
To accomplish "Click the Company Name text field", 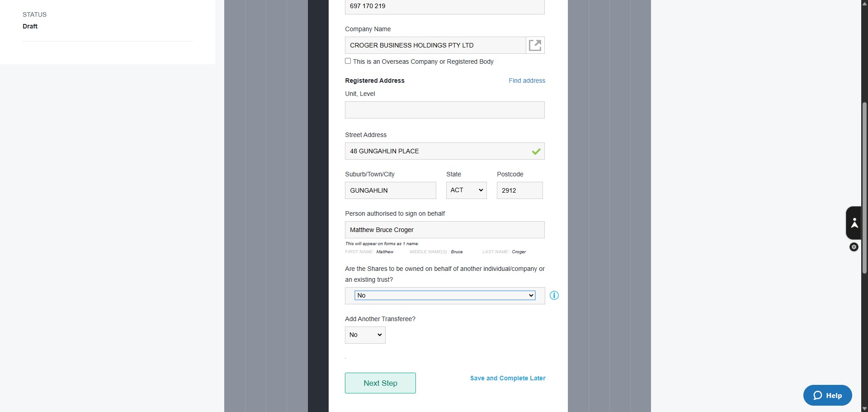I will [435, 45].
